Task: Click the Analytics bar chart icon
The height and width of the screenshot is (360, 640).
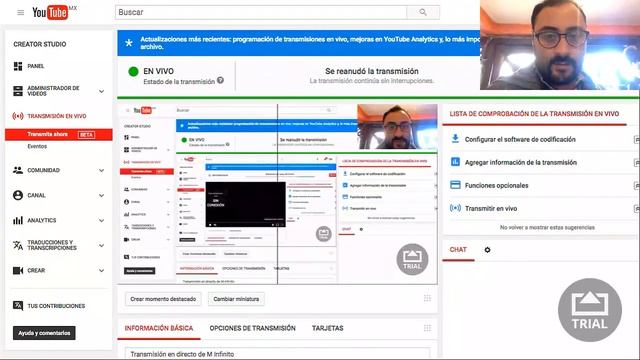Action: coord(18,220)
